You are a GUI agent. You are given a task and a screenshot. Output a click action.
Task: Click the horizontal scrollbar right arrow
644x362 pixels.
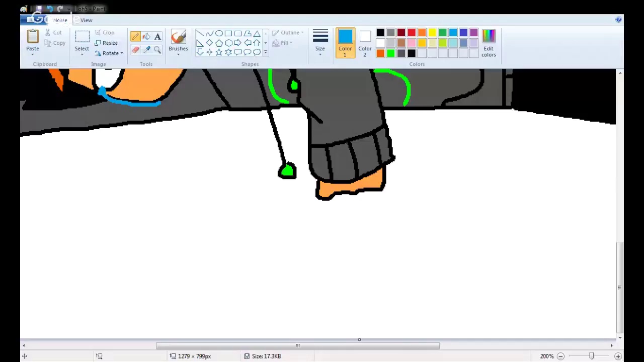pos(612,345)
